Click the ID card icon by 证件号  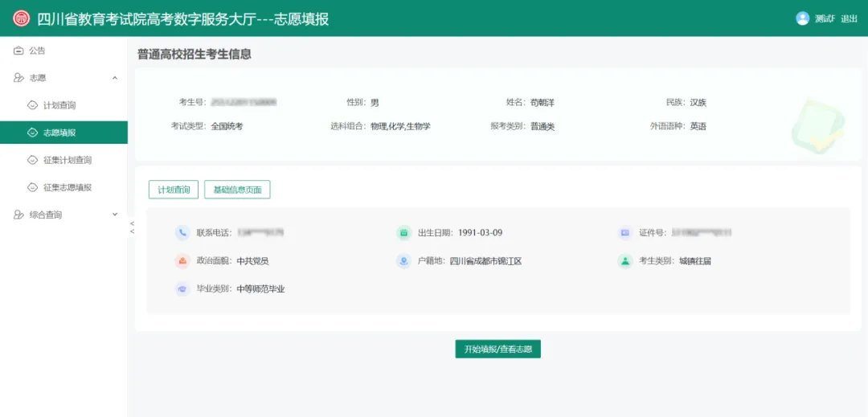(625, 233)
